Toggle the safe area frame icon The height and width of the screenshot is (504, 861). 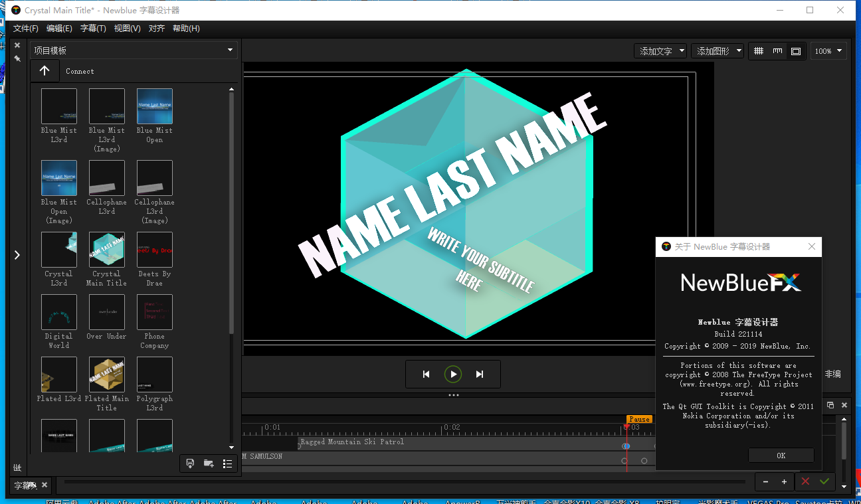796,51
